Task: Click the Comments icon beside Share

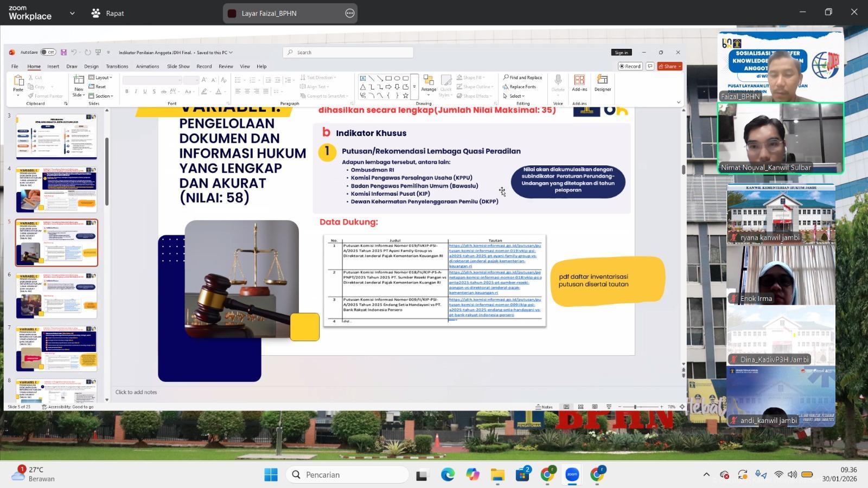Action: 649,66
